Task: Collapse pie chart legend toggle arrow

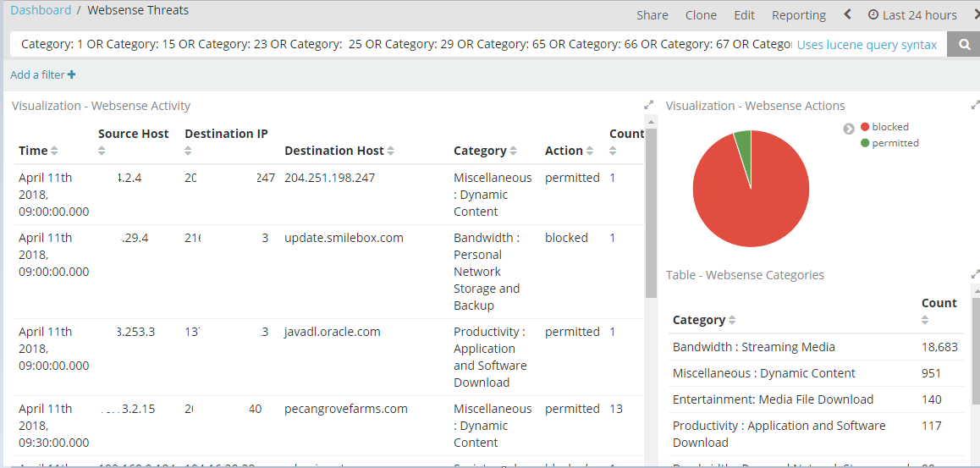Action: click(848, 129)
